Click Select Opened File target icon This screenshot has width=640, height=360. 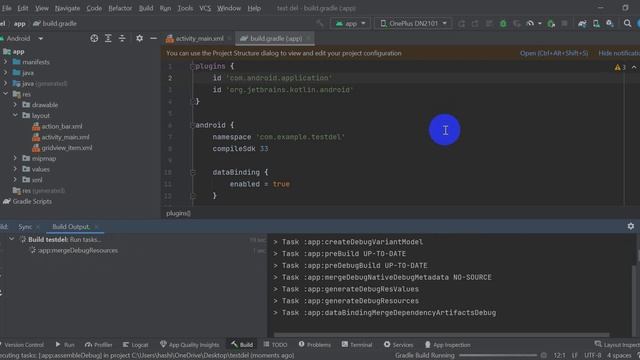pos(94,38)
